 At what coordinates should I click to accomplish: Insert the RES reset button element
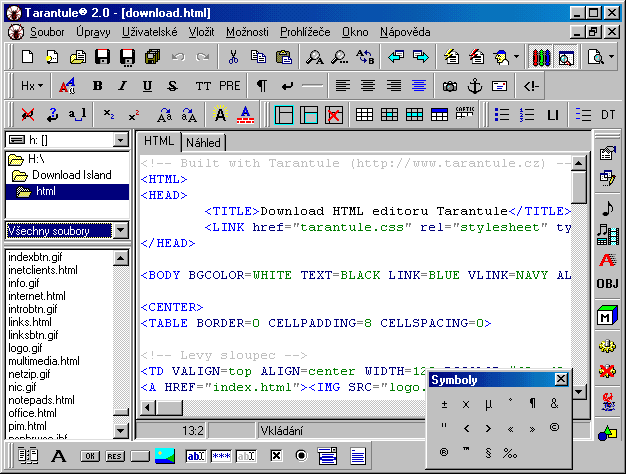115,456
